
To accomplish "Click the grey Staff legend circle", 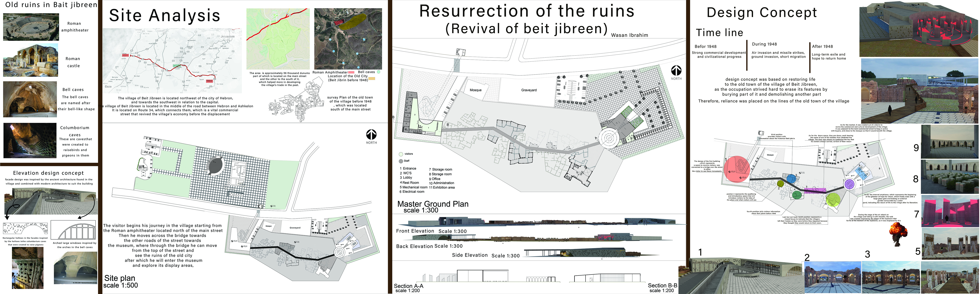I will [401, 161].
